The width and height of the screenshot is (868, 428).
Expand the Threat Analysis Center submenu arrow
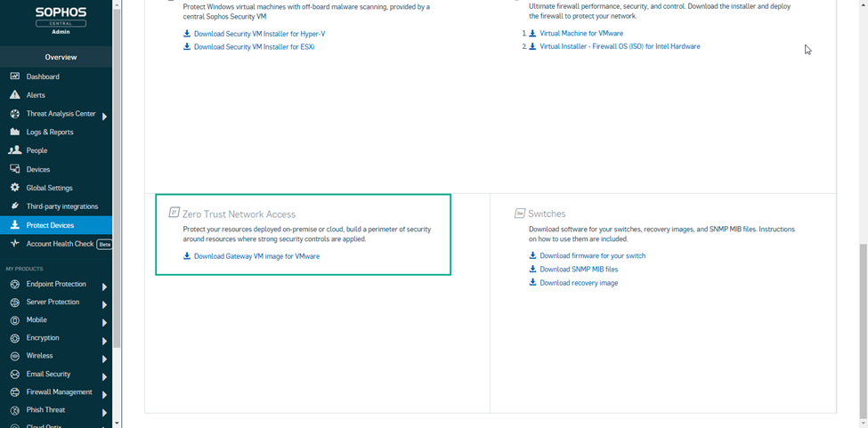pyautogui.click(x=104, y=117)
